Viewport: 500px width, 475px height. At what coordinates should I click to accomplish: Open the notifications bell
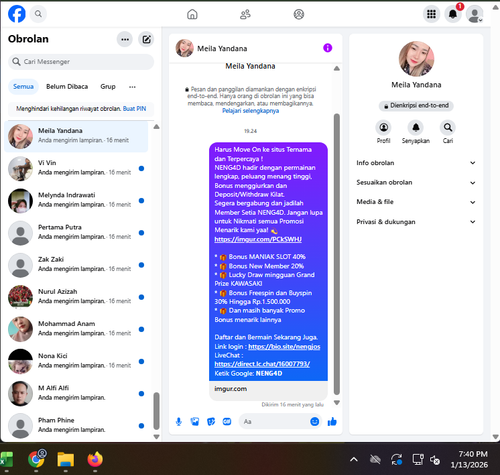[x=453, y=14]
